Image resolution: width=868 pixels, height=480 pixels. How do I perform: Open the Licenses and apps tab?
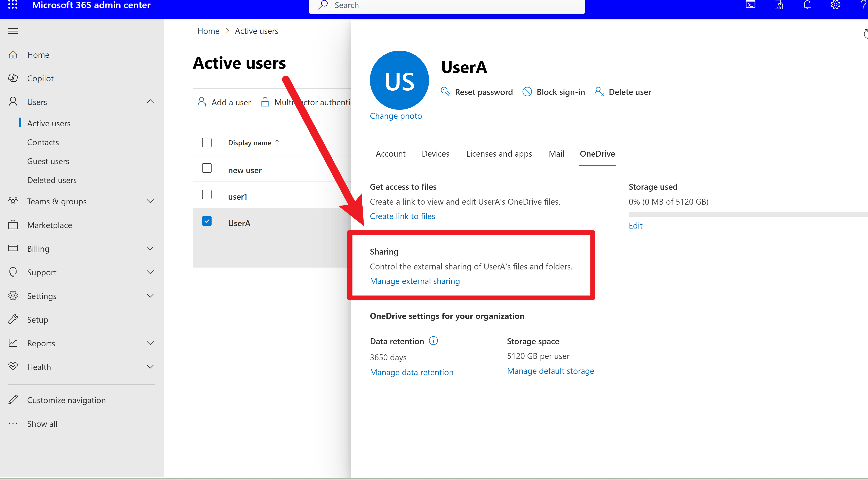coord(499,154)
